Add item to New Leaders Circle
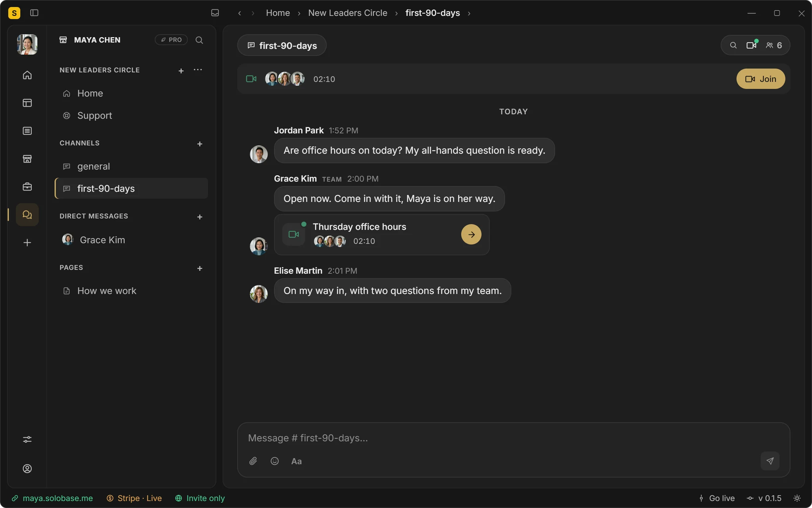Image resolution: width=812 pixels, height=508 pixels. pos(181,71)
